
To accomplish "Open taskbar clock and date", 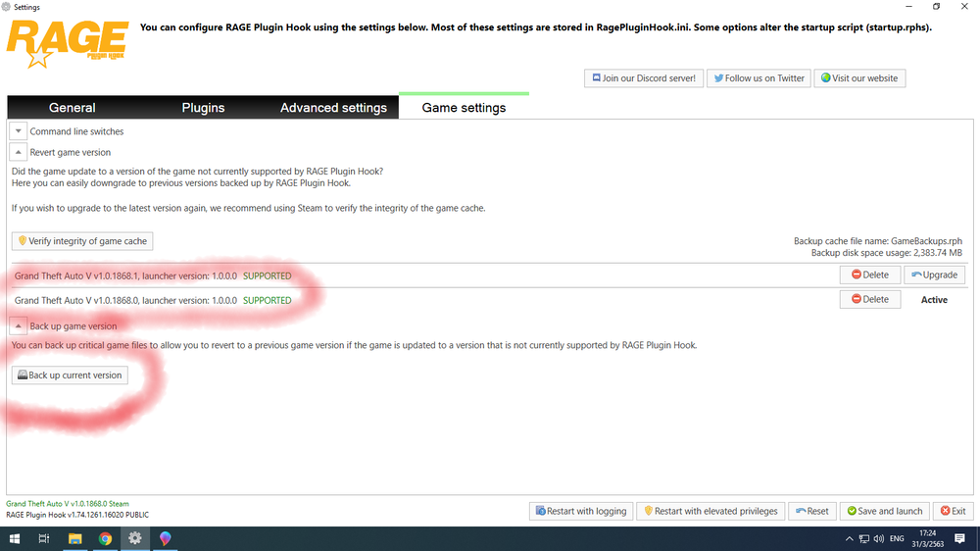I will point(927,538).
